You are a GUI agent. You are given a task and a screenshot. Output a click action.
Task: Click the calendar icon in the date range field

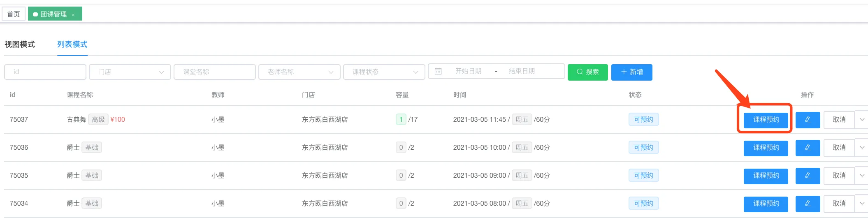coord(438,72)
